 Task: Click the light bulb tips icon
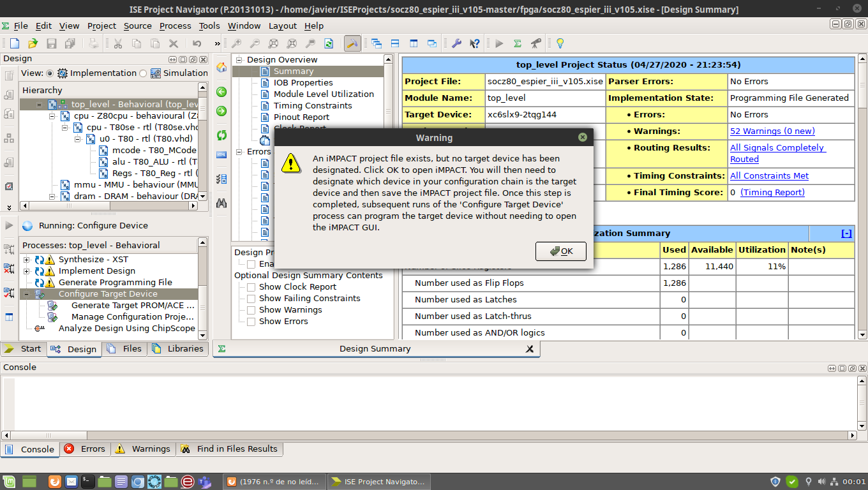[x=560, y=43]
